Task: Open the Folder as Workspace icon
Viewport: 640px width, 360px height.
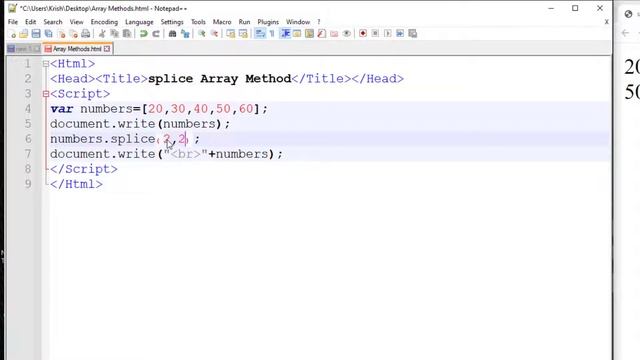Action: (334, 34)
